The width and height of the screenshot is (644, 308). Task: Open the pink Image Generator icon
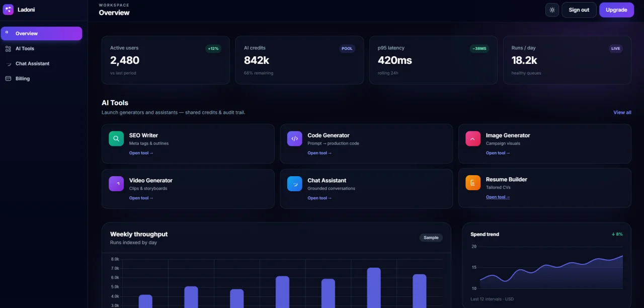click(473, 138)
